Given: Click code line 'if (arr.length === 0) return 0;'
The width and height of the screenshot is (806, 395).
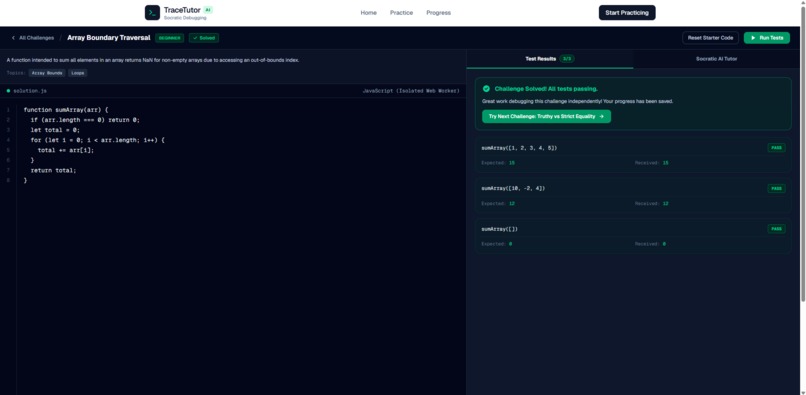Looking at the screenshot, I should pos(85,120).
